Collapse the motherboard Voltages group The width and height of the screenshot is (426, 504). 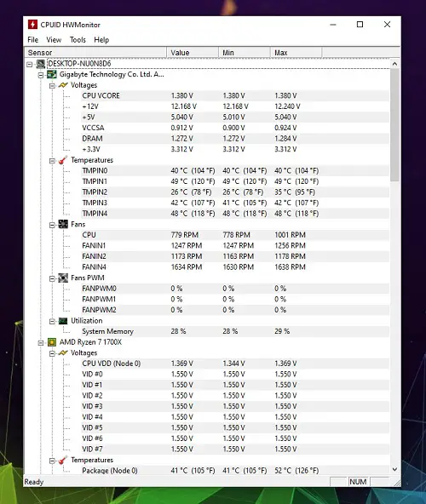click(x=52, y=86)
